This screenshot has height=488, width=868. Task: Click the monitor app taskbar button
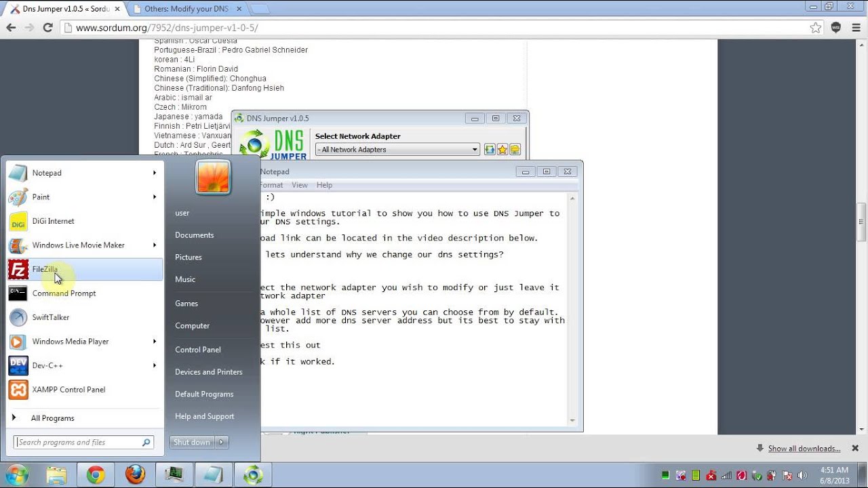pyautogui.click(x=174, y=475)
